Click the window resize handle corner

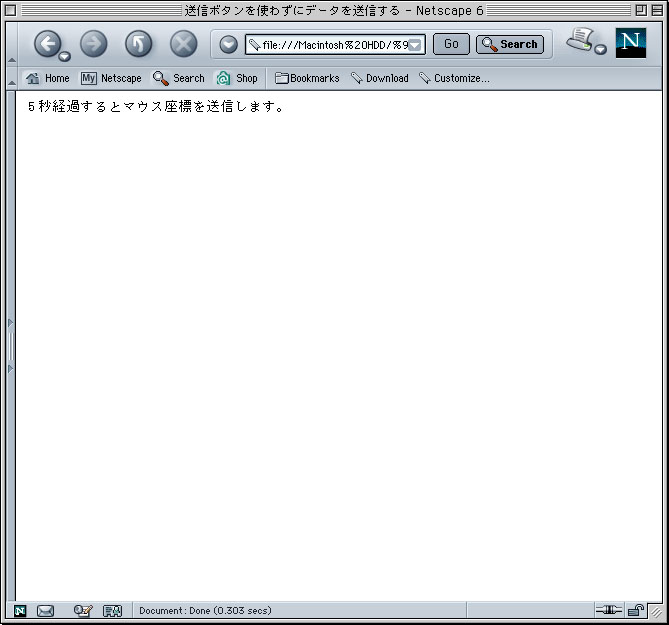pos(656,612)
